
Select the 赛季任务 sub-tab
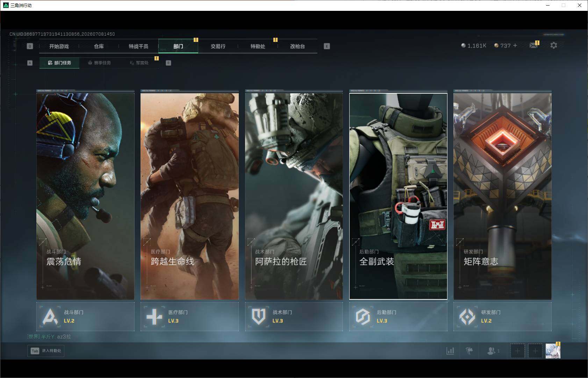point(99,63)
